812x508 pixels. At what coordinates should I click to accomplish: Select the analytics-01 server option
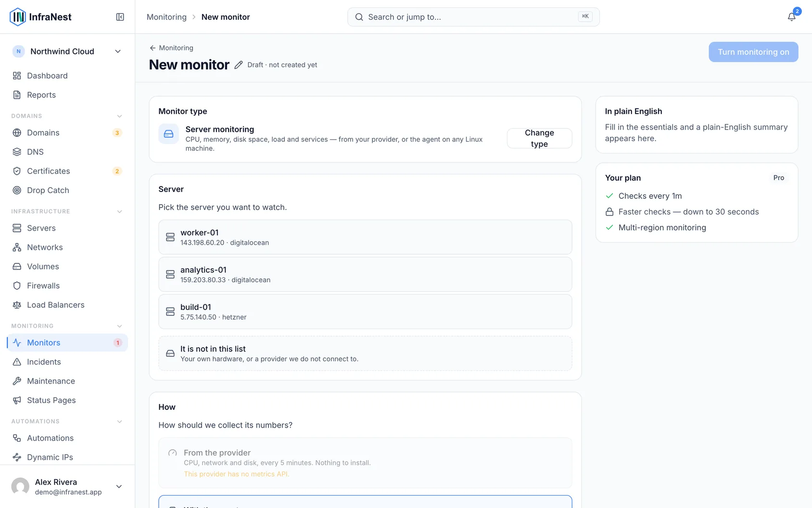(x=365, y=274)
